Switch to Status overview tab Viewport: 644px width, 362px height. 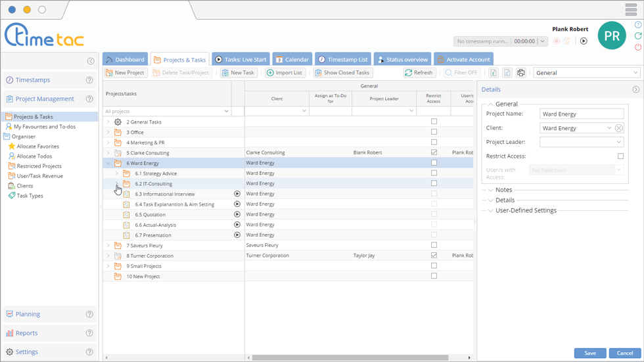click(x=402, y=60)
